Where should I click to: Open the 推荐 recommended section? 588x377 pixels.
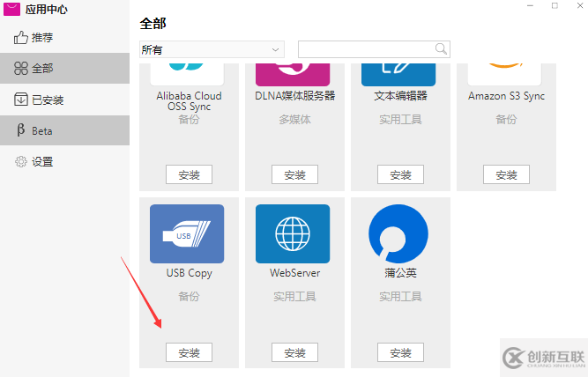[x=64, y=38]
